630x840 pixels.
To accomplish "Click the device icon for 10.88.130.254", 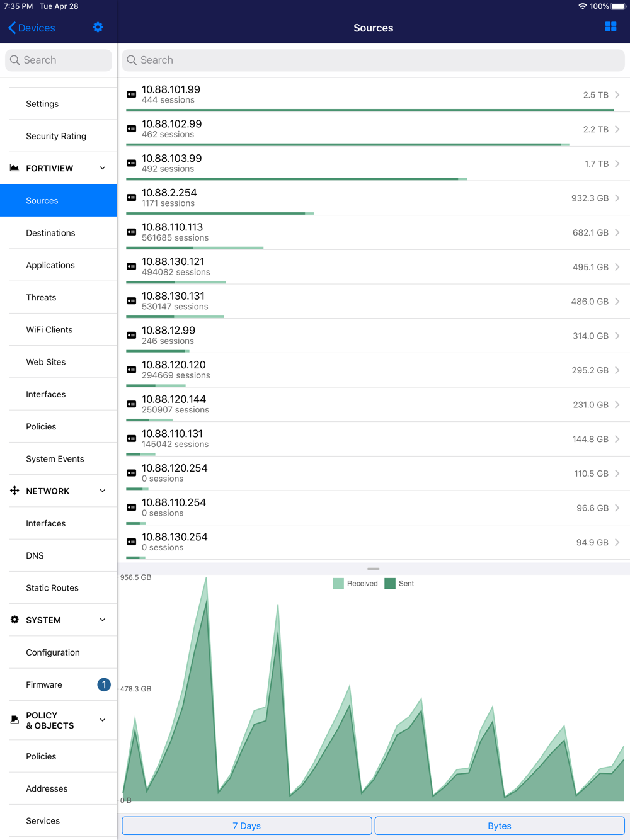I will click(132, 542).
